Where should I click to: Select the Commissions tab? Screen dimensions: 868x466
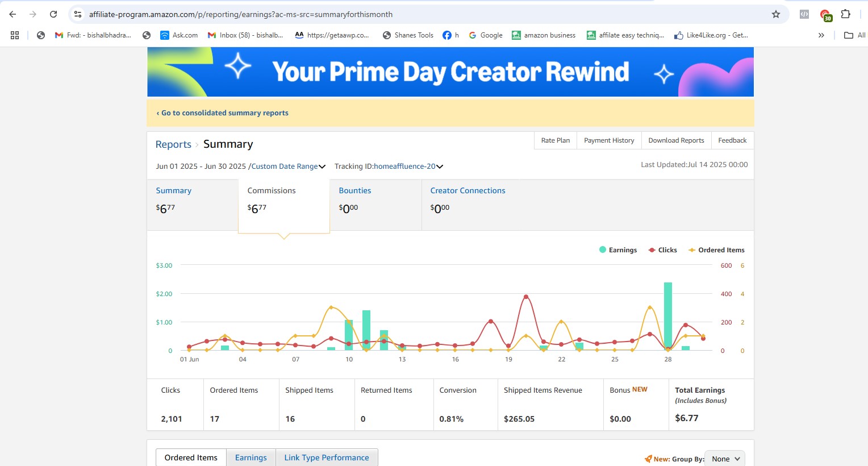tap(283, 205)
